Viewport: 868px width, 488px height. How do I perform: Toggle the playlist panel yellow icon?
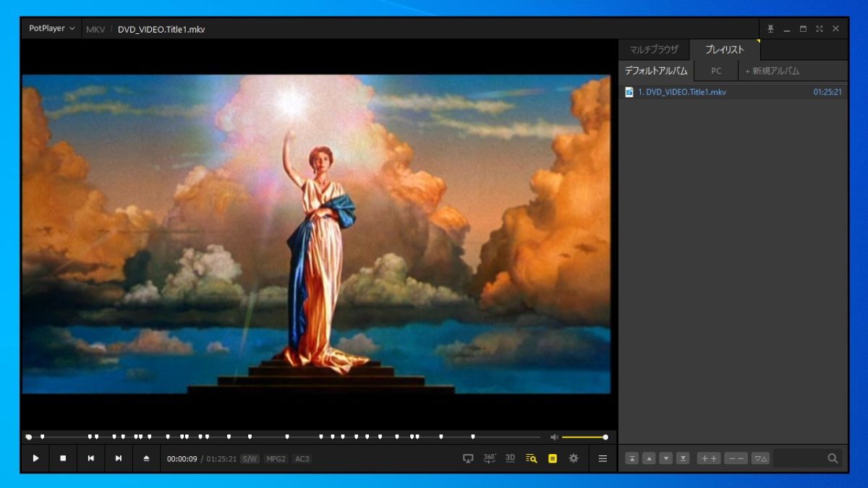553,458
